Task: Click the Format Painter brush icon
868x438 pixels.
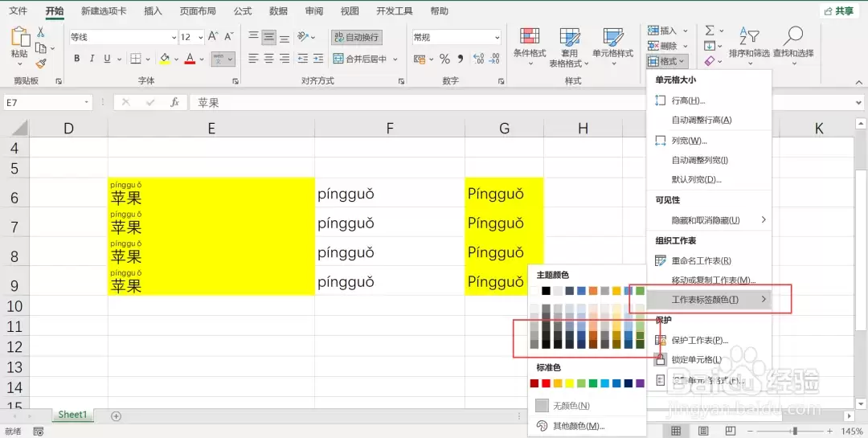Action: click(41, 63)
